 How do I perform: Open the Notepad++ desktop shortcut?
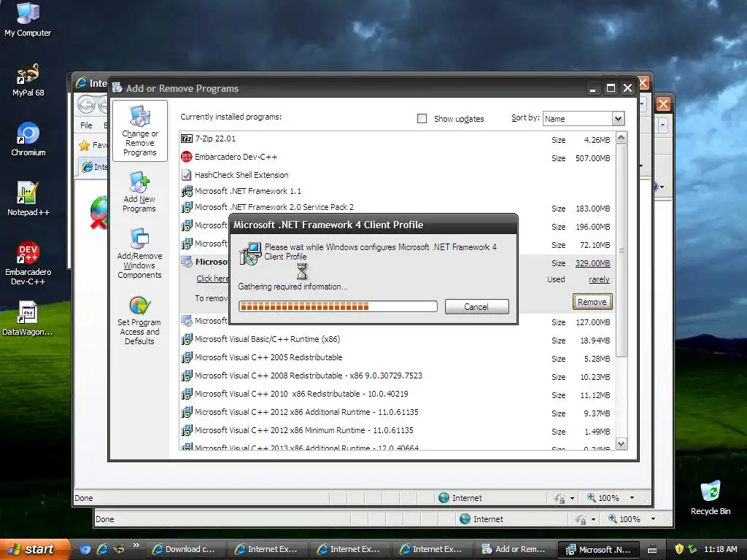28,199
